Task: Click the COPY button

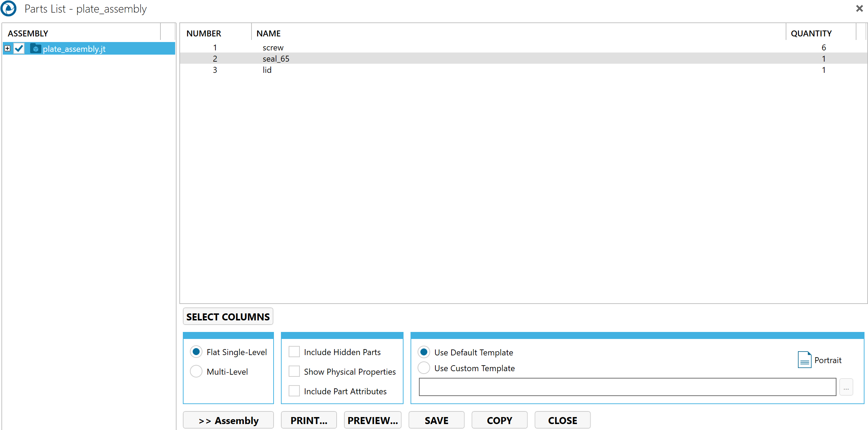Action: click(x=500, y=420)
